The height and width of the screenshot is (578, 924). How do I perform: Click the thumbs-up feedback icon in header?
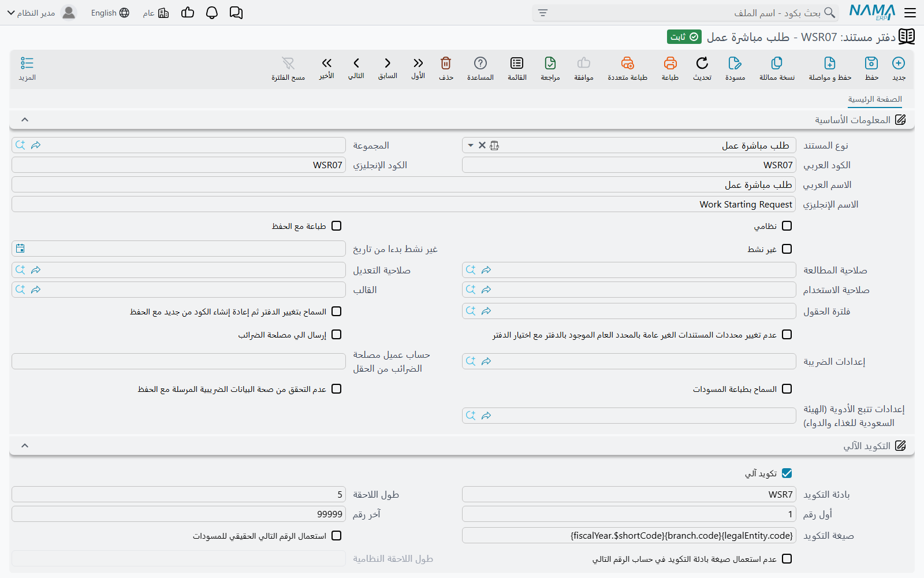(x=188, y=13)
